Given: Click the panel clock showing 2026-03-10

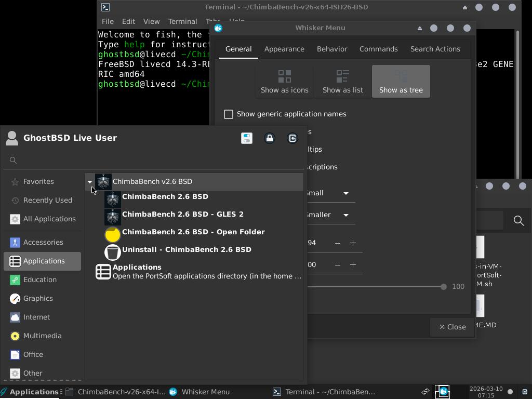Looking at the screenshot, I should [486, 392].
